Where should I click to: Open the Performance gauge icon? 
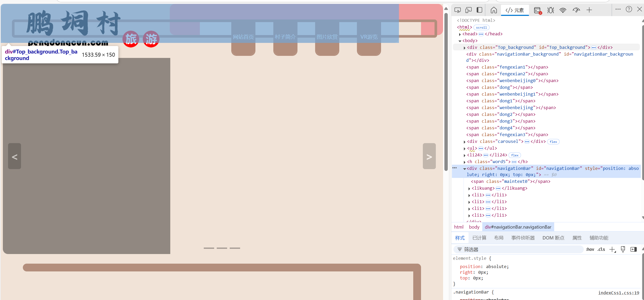[x=576, y=10]
